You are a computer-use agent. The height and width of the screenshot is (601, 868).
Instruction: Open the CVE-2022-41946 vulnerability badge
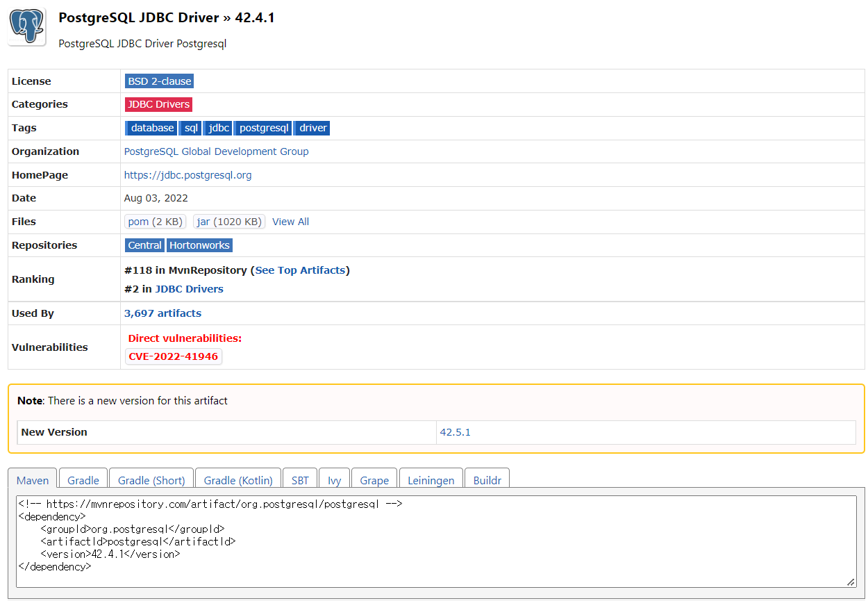tap(174, 356)
